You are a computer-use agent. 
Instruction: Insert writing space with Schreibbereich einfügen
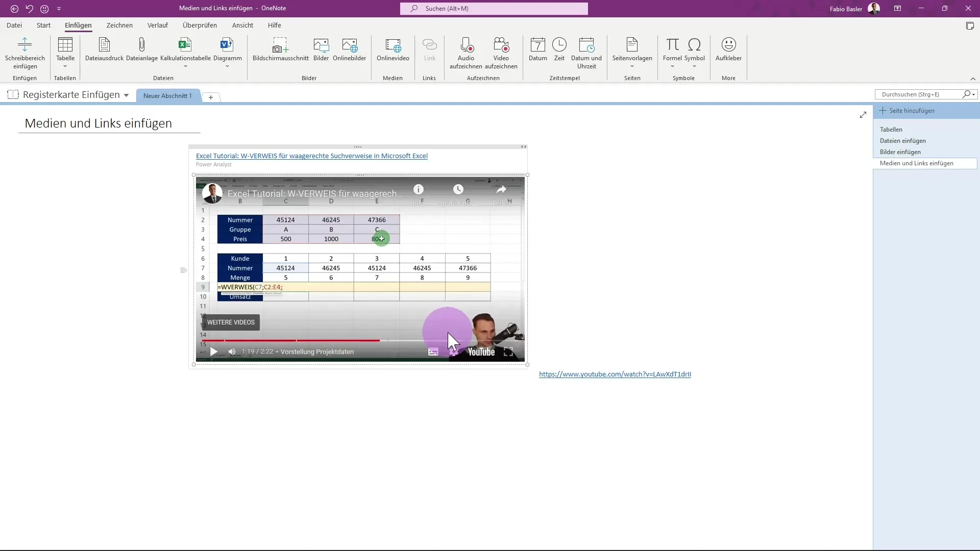(x=25, y=53)
